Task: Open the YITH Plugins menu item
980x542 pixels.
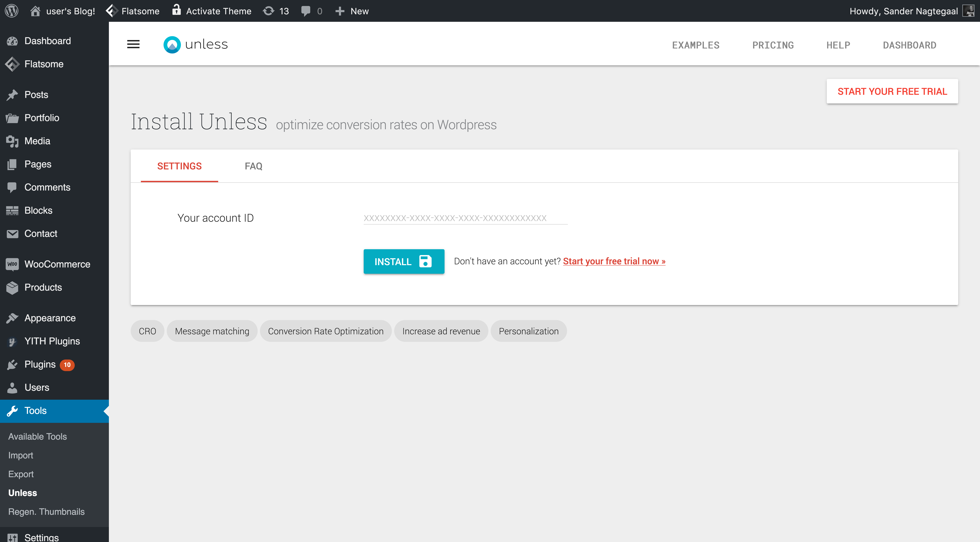Action: [x=54, y=341]
